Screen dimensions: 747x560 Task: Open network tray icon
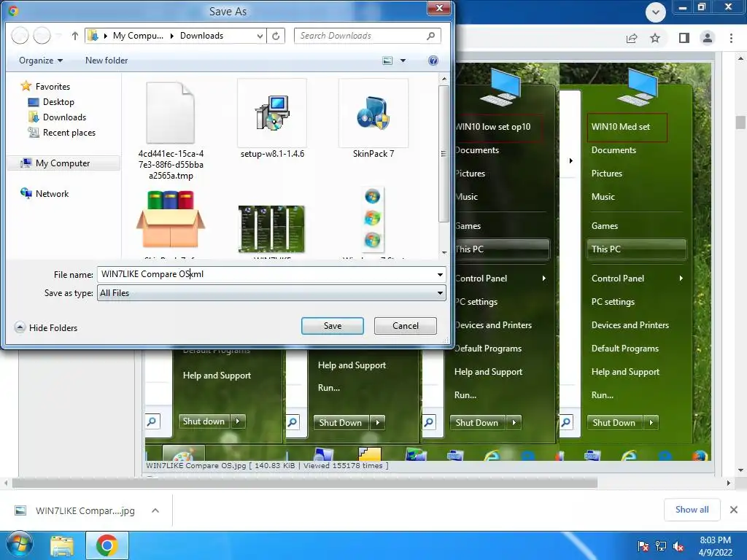click(661, 547)
